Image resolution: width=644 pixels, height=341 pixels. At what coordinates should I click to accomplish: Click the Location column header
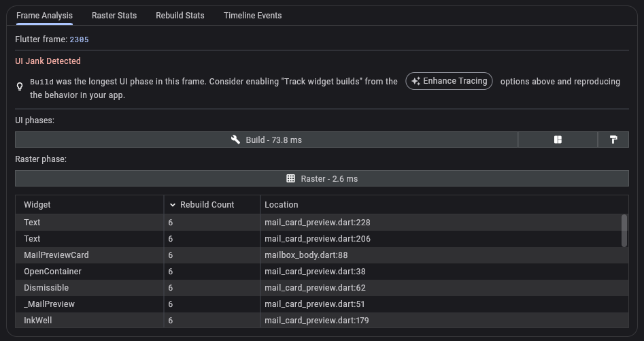282,205
